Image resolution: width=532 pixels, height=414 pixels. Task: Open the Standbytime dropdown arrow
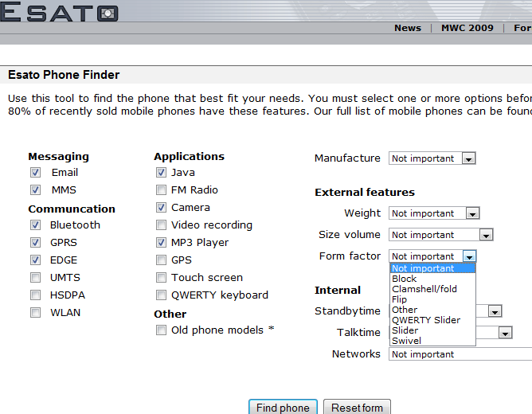click(495, 311)
